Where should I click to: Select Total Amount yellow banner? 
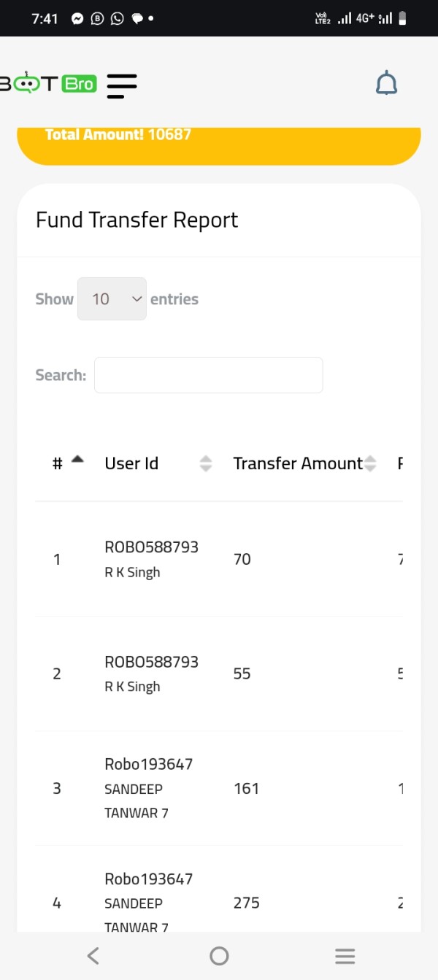[x=219, y=146]
